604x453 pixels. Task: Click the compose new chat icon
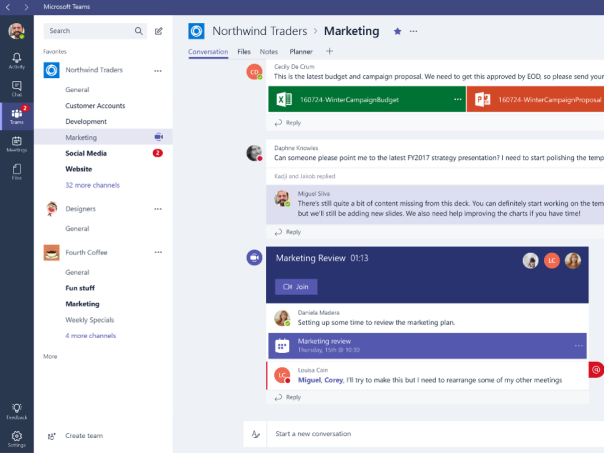(158, 31)
